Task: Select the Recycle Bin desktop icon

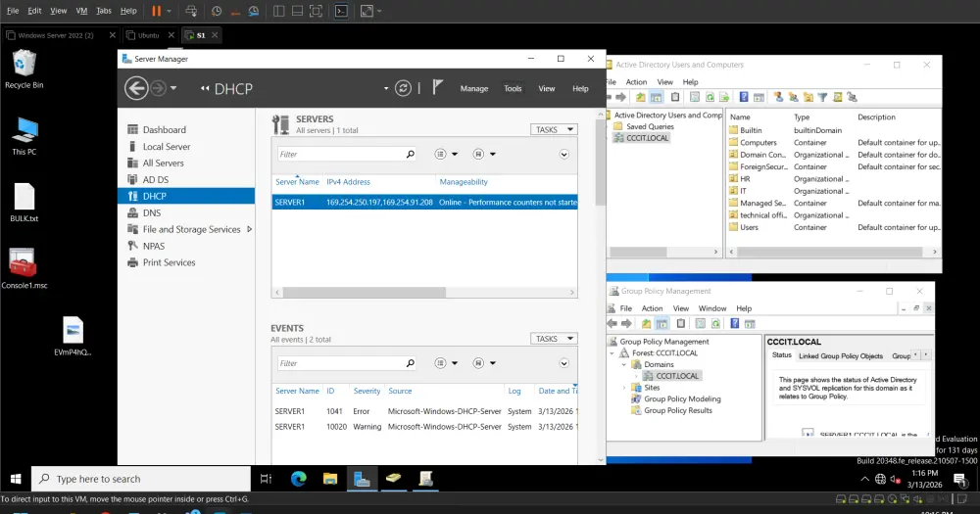Action: coord(24,69)
